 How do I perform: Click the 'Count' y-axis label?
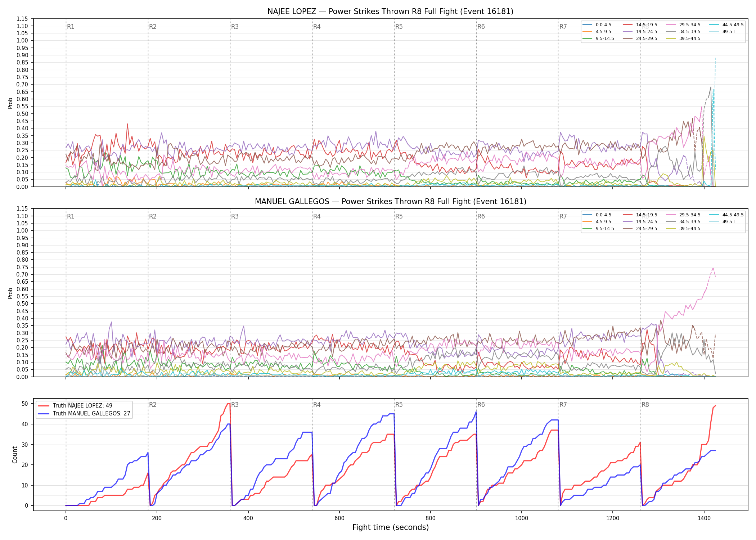click(x=15, y=455)
